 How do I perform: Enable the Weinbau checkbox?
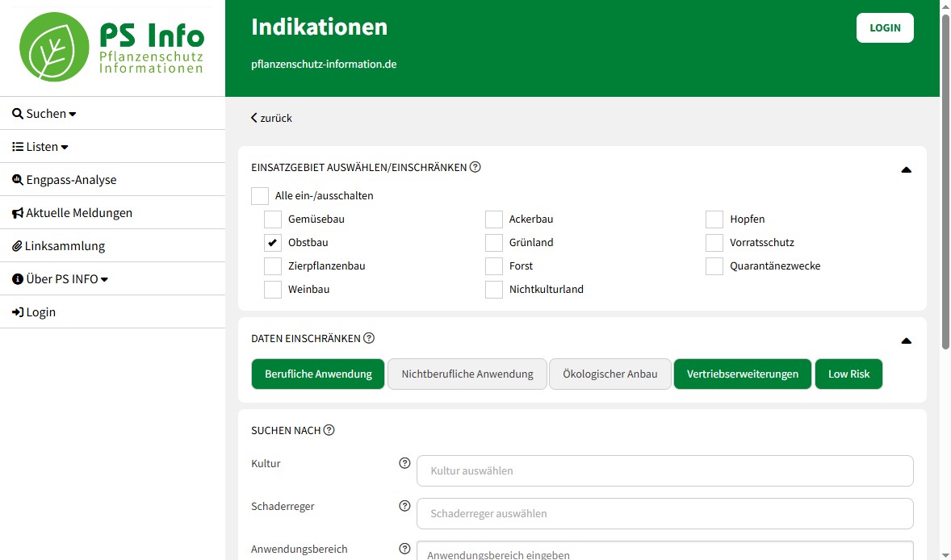tap(273, 290)
